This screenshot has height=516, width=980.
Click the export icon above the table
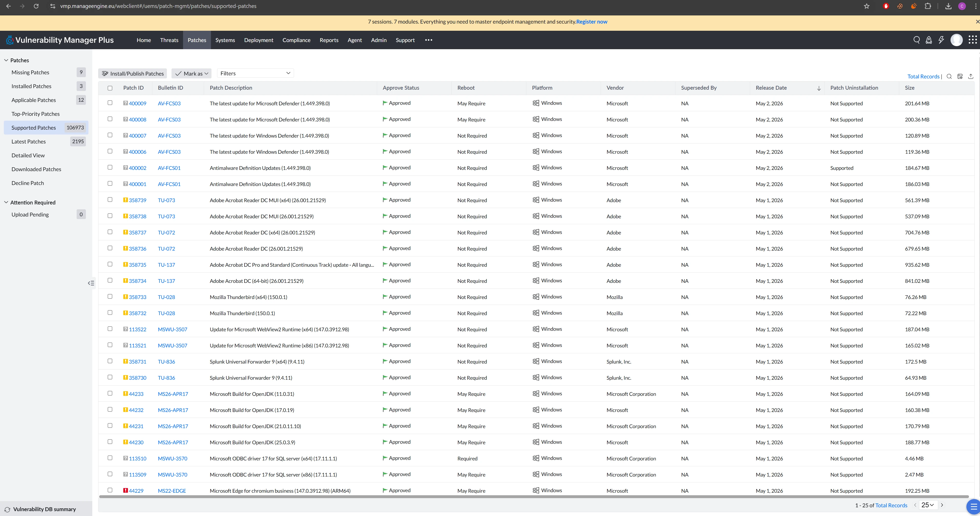971,76
